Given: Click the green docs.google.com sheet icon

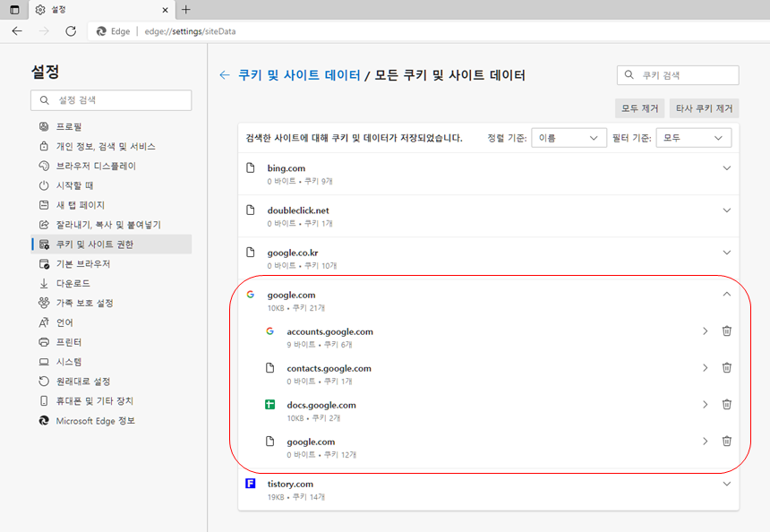Looking at the screenshot, I should (x=270, y=405).
